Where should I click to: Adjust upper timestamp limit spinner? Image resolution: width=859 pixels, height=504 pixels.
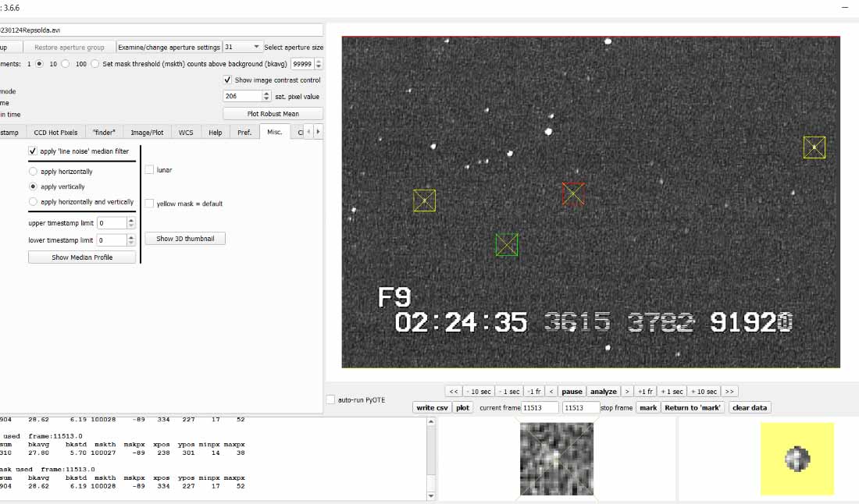click(x=131, y=223)
